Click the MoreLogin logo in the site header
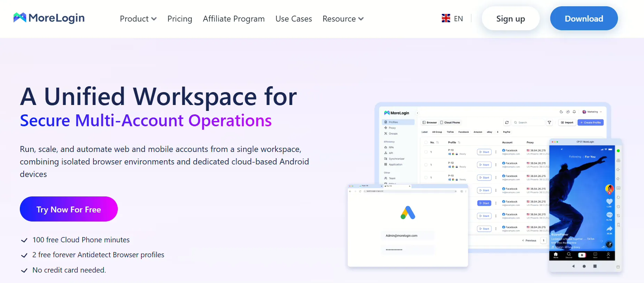 (49, 18)
